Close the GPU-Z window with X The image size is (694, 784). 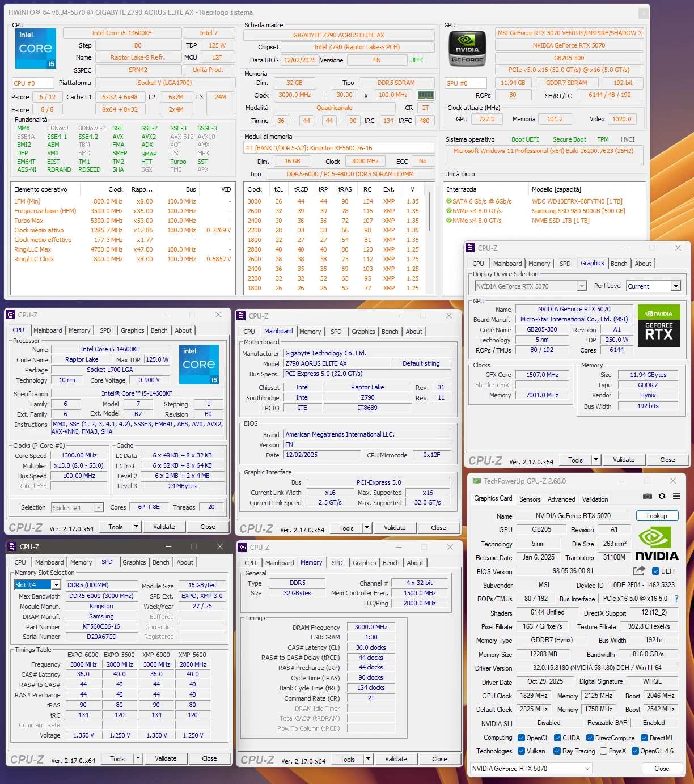tap(673, 481)
